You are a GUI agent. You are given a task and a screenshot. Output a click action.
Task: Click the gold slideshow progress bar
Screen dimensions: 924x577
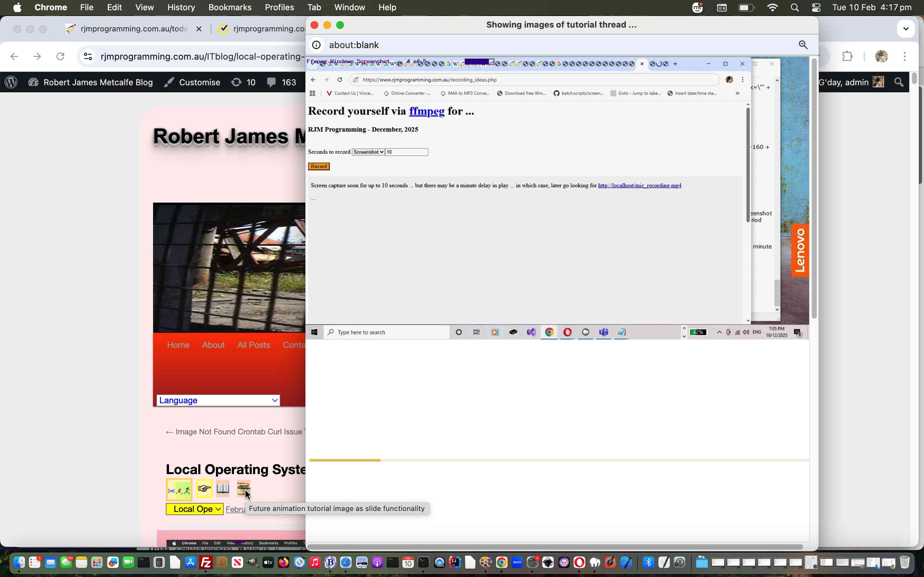click(345, 460)
